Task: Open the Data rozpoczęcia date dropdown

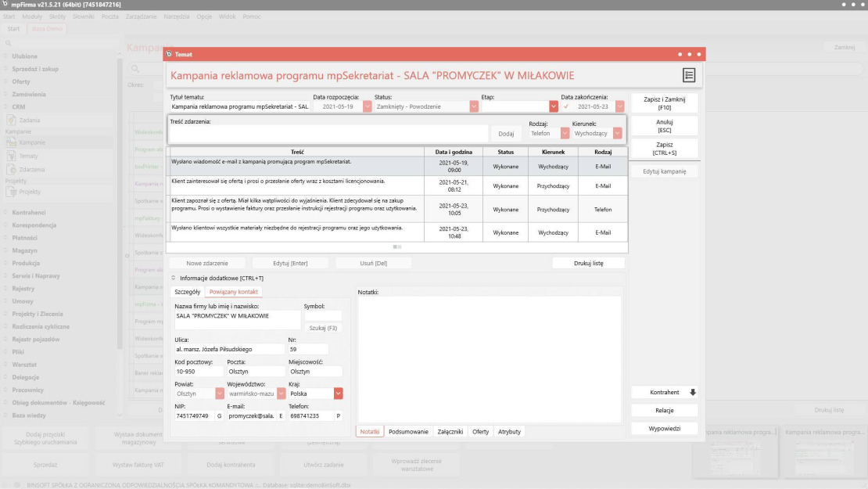Action: [x=367, y=106]
